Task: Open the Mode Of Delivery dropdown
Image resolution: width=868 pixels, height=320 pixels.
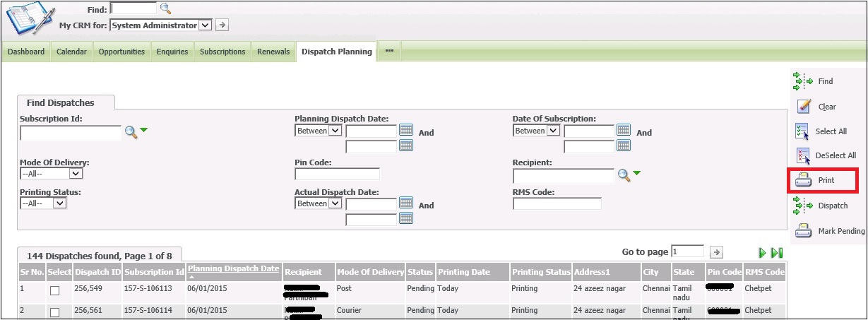Action: [x=52, y=173]
